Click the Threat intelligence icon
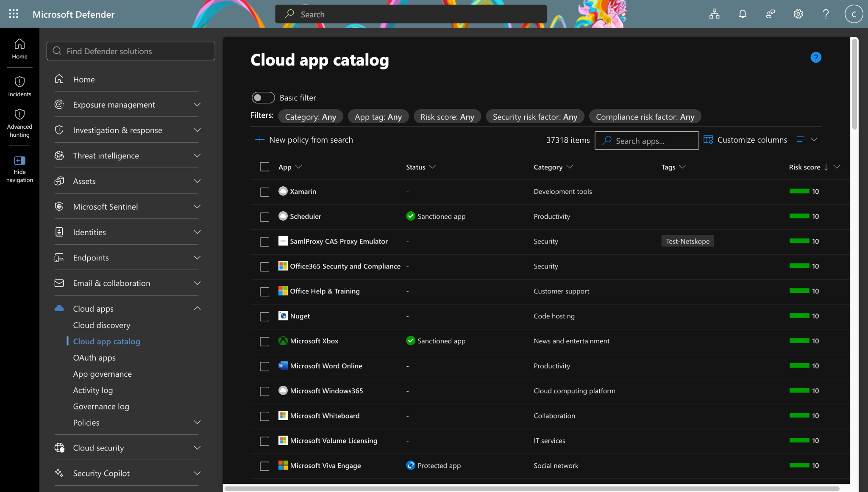Viewport: 868px width, 492px height. (x=59, y=155)
